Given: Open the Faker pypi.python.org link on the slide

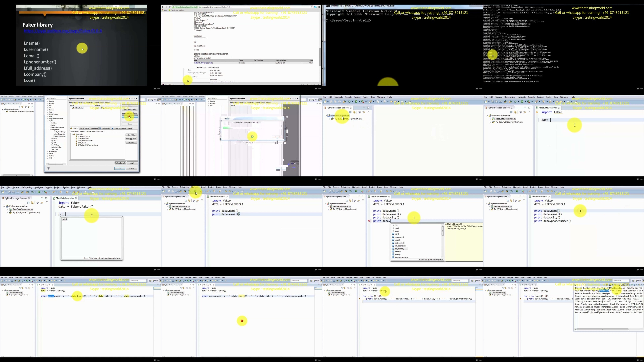Looking at the screenshot, I should (x=63, y=31).
